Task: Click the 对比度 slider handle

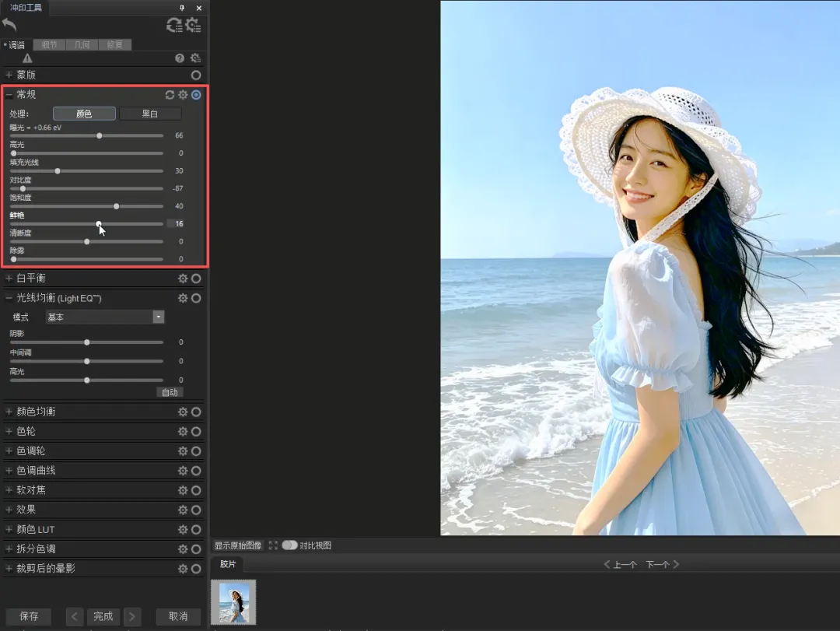Action: [x=23, y=189]
